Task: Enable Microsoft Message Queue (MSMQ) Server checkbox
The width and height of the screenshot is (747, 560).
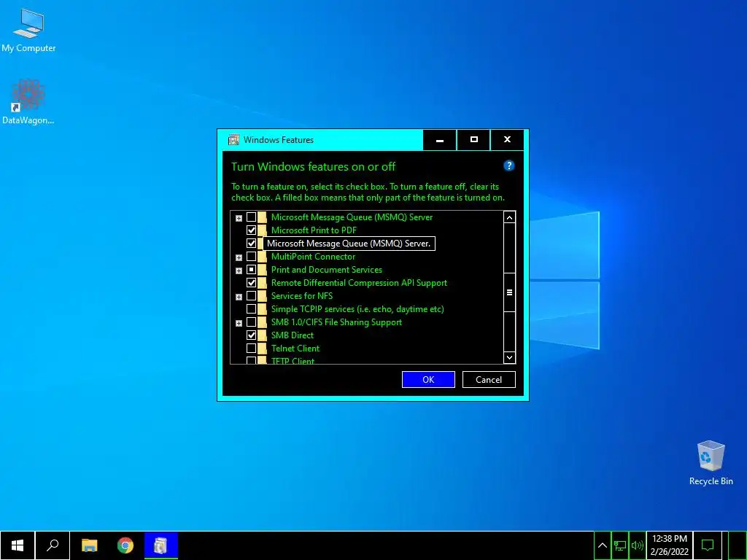Action: pos(251,217)
